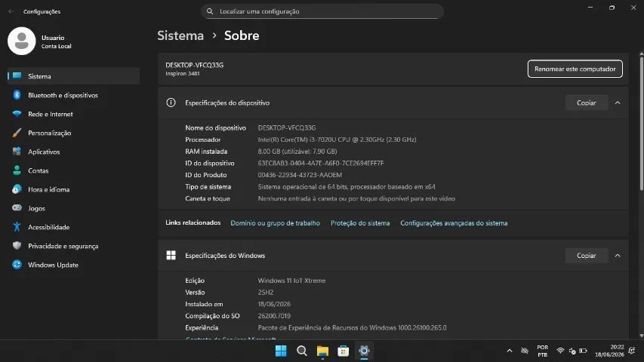Click the Compilação do SO value 26200.7019
Image resolution: width=644 pixels, height=362 pixels.
click(x=274, y=316)
